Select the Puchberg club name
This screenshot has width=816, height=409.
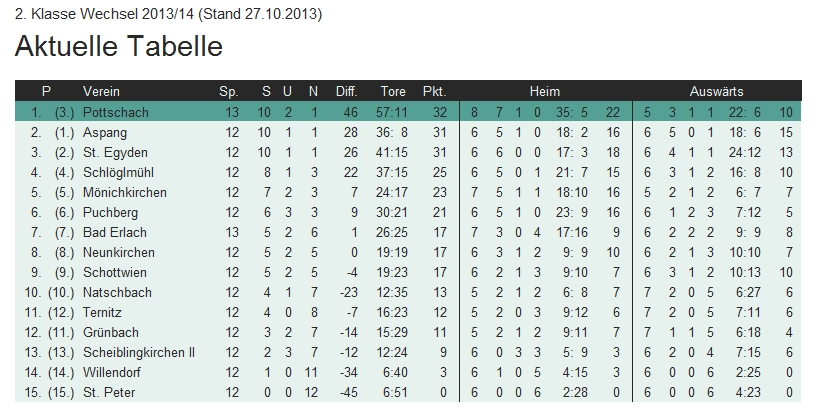coord(110,212)
